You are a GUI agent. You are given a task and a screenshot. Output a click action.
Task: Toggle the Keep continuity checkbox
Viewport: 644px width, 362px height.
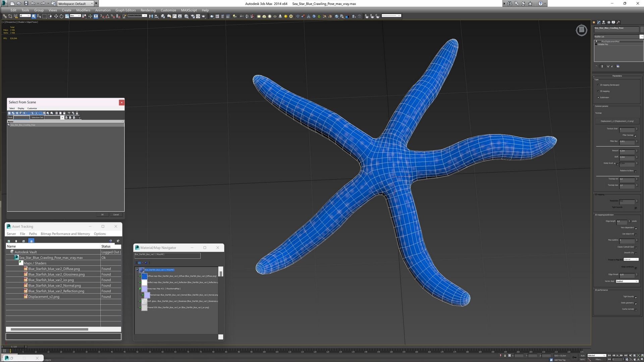coord(636,267)
